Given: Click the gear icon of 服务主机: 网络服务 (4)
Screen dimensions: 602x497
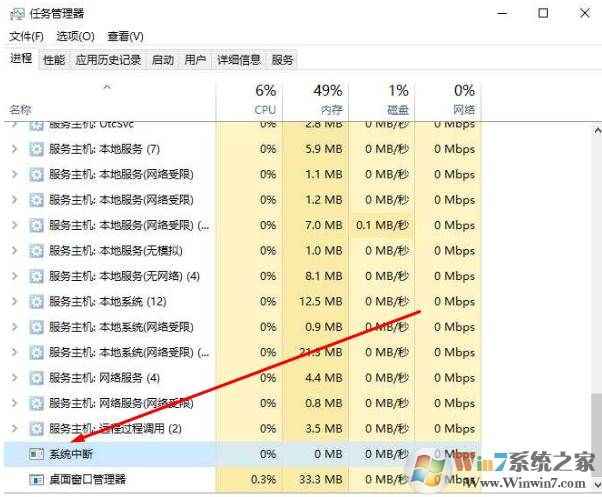Looking at the screenshot, I should tap(37, 378).
